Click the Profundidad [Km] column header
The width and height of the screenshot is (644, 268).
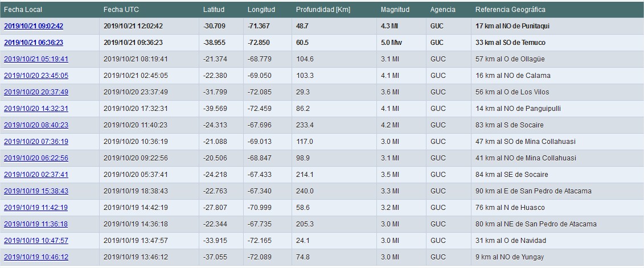pos(323,10)
